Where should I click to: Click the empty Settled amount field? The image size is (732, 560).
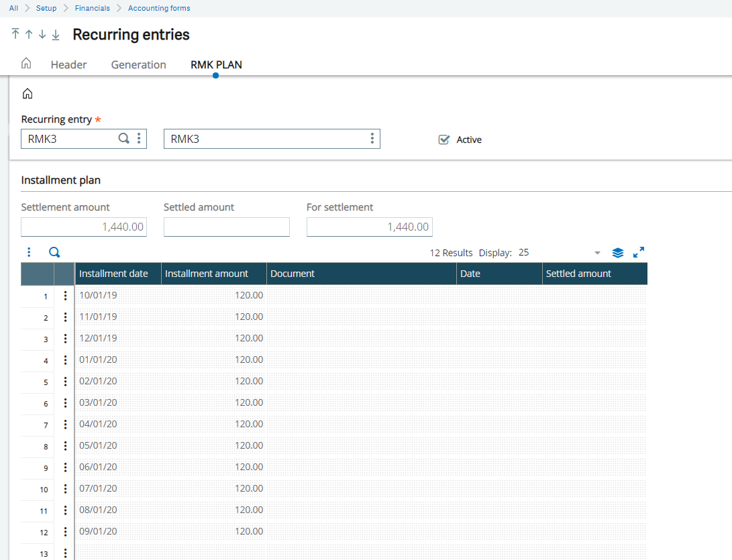[x=226, y=227]
